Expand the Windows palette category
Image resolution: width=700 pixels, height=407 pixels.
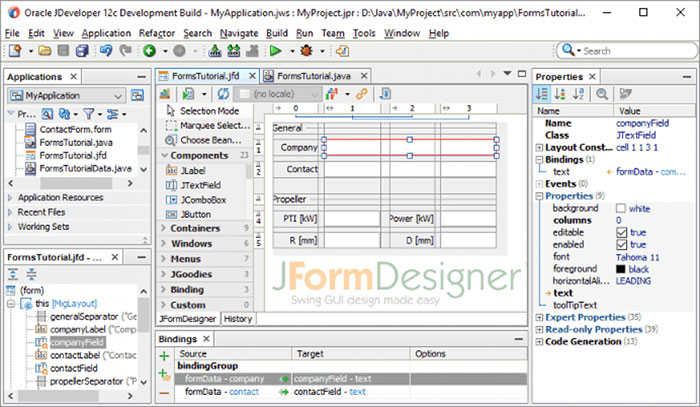click(164, 243)
